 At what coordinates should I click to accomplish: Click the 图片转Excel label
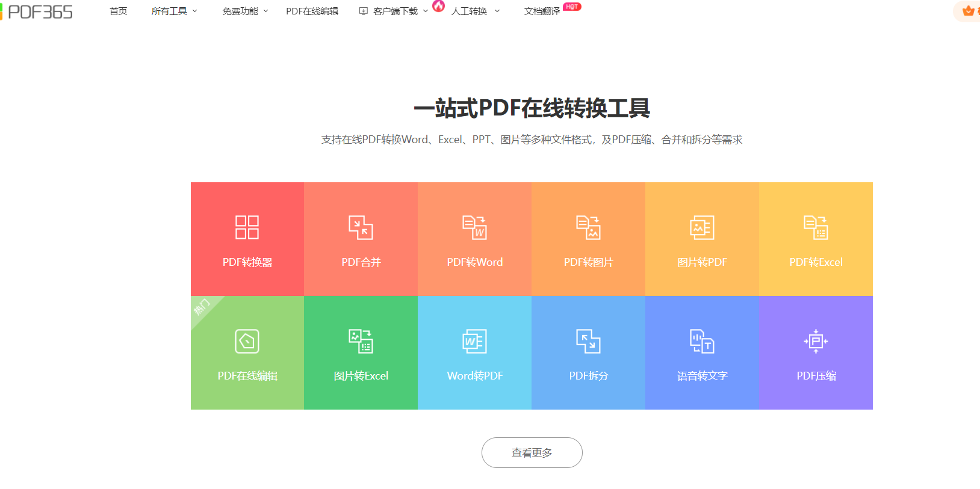point(361,376)
